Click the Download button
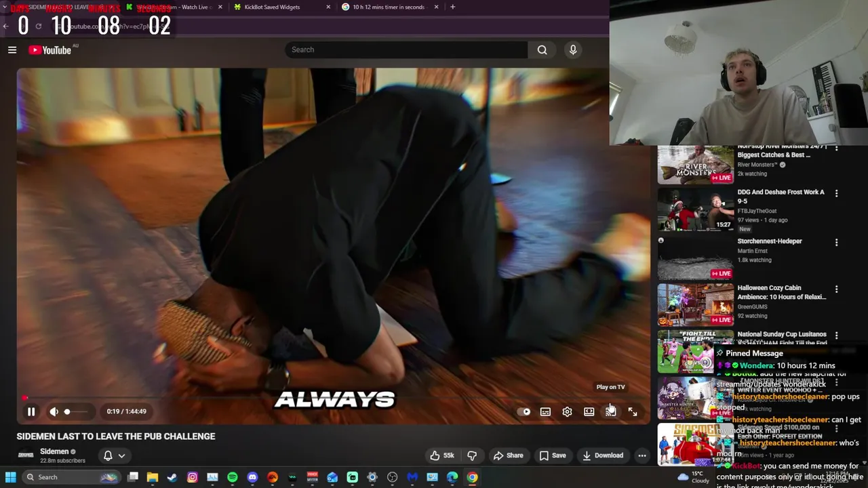This screenshot has height=488, width=868. (x=602, y=455)
